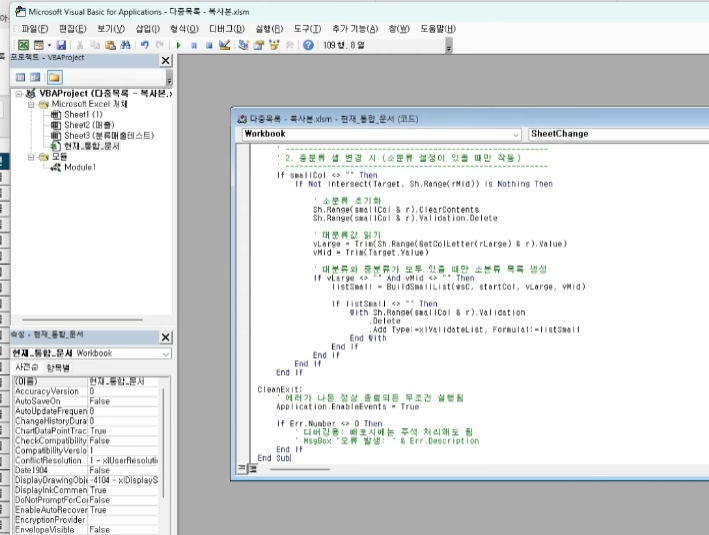The height and width of the screenshot is (535, 709).
Task: Click the Cut scissors icon
Action: (x=80, y=45)
